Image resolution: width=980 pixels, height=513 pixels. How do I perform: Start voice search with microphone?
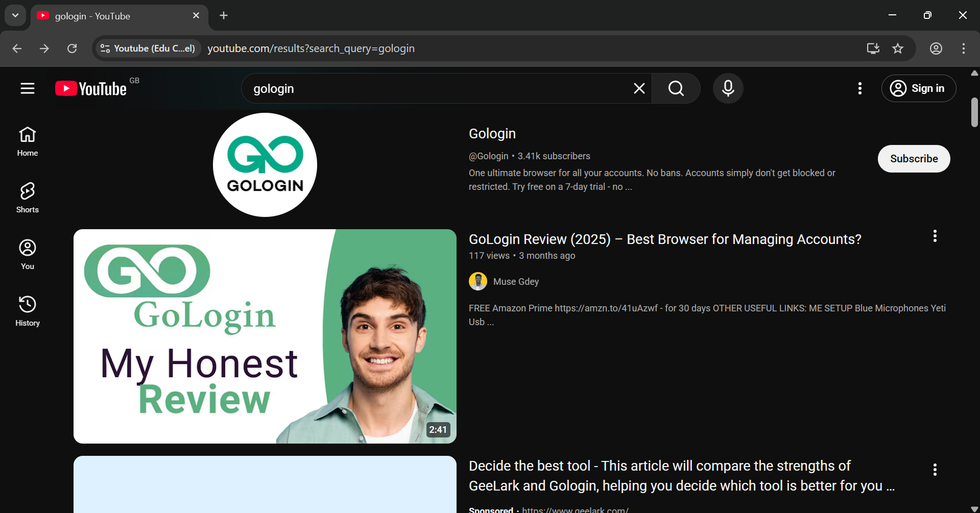point(728,88)
